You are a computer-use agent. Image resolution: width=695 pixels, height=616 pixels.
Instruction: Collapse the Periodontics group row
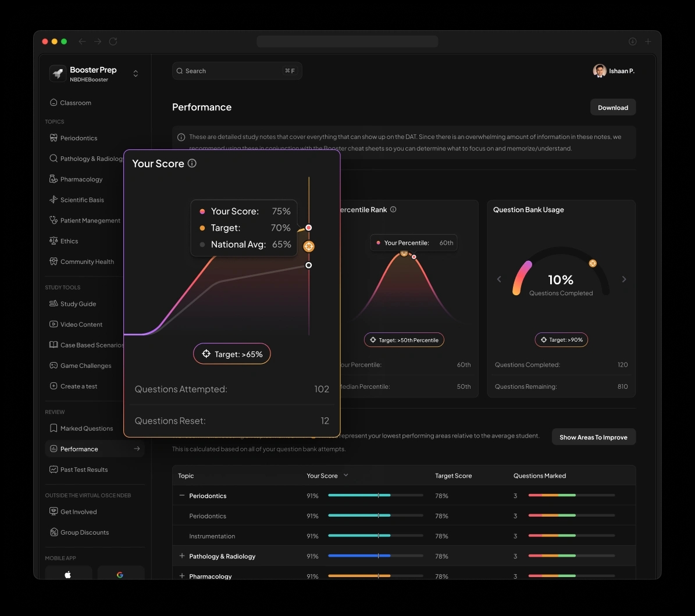pyautogui.click(x=181, y=496)
